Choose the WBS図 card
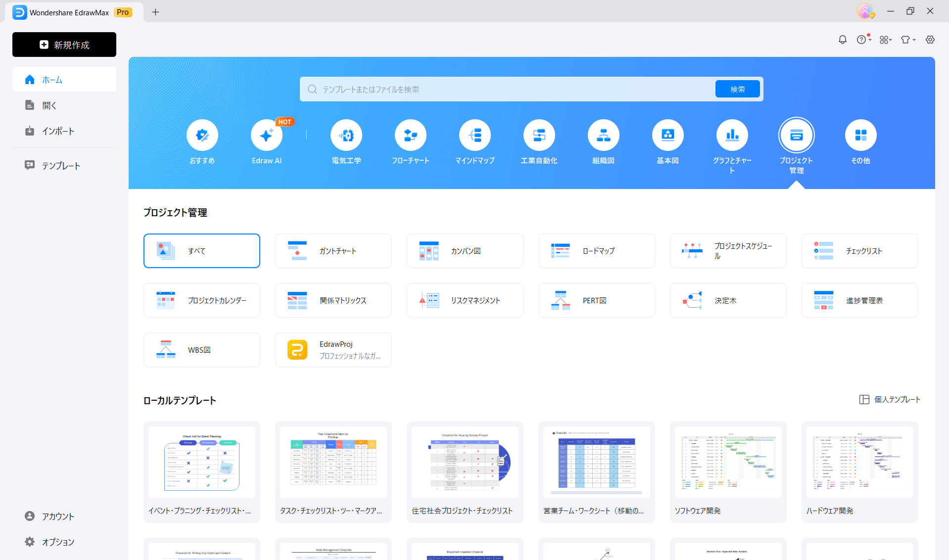949x560 pixels. (202, 350)
